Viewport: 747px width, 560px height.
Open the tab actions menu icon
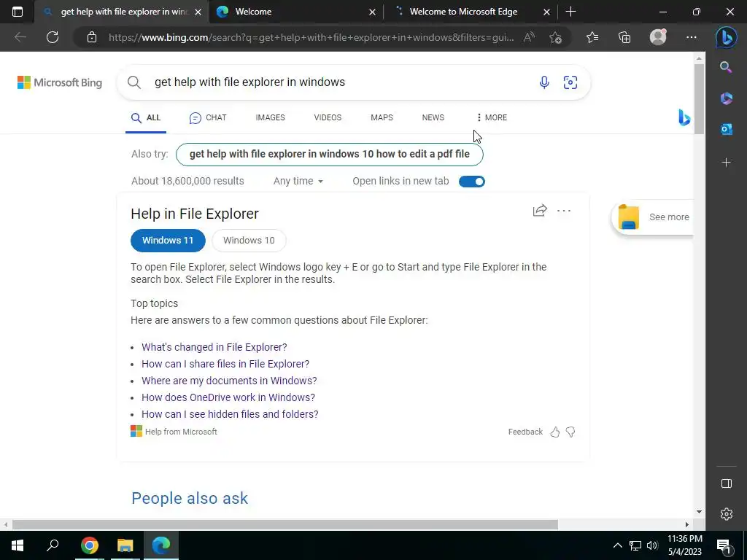(x=18, y=12)
